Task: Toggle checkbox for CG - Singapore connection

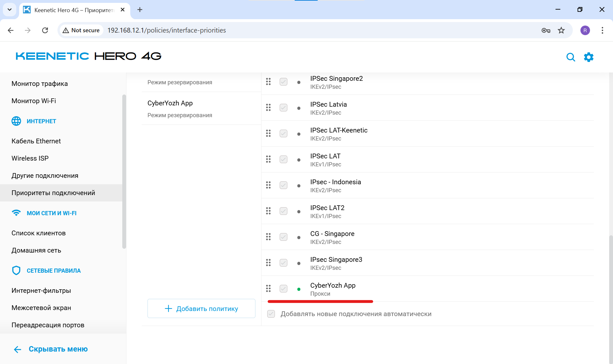Action: pyautogui.click(x=284, y=237)
